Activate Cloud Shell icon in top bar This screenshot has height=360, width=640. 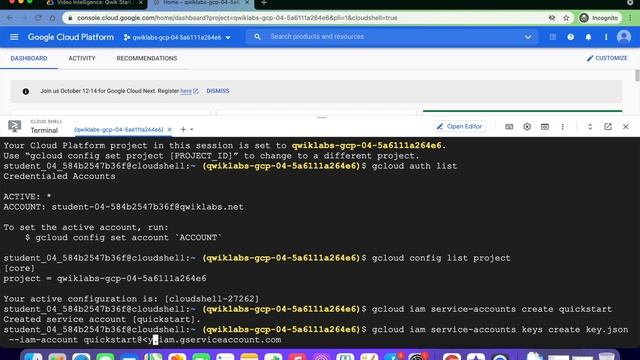553,37
